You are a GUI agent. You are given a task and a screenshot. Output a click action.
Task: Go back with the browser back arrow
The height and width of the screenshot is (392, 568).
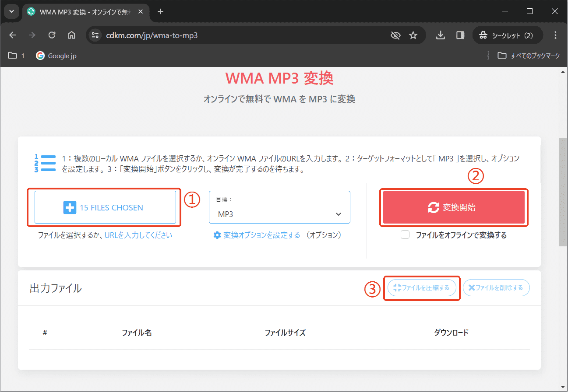[x=13, y=35]
